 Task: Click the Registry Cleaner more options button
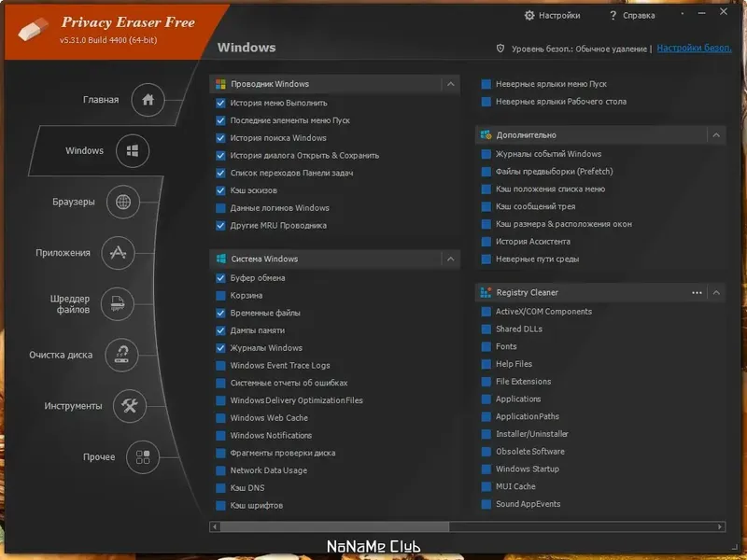697,292
